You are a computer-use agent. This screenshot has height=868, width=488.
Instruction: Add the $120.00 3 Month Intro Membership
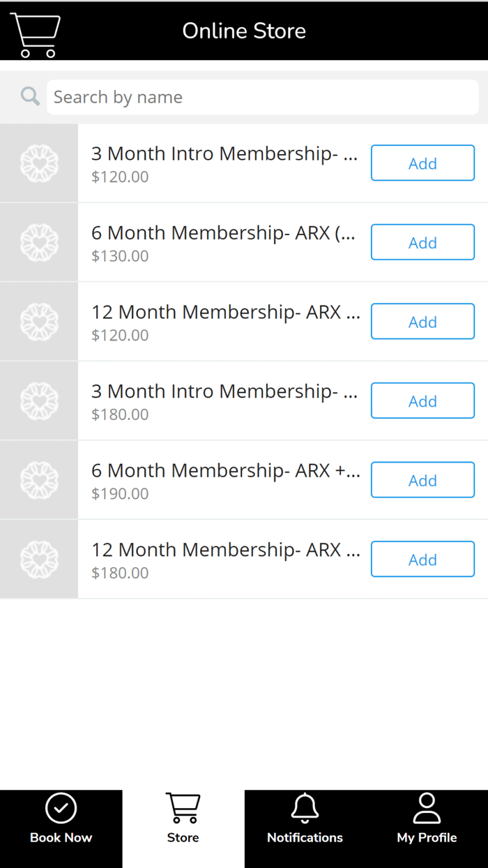click(x=422, y=163)
